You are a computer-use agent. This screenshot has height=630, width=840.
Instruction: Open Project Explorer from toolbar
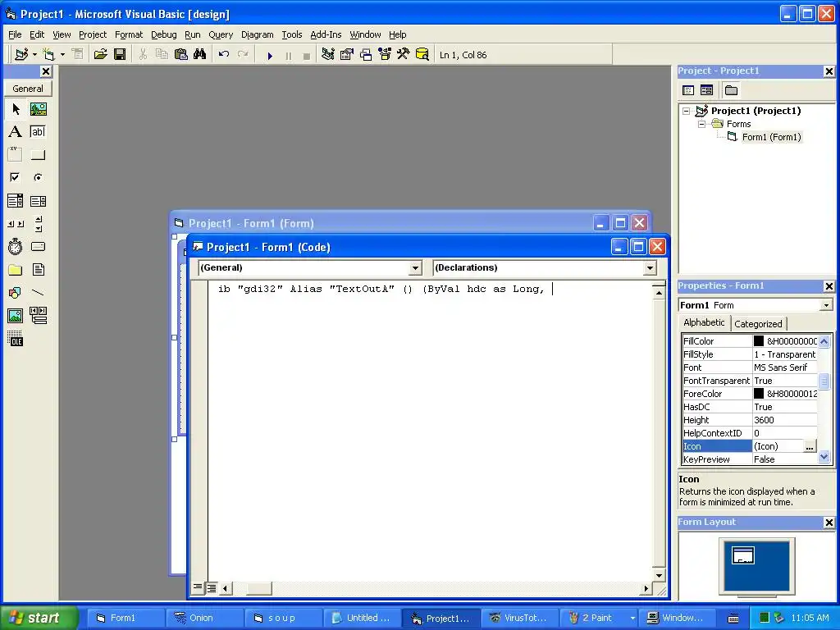point(328,55)
